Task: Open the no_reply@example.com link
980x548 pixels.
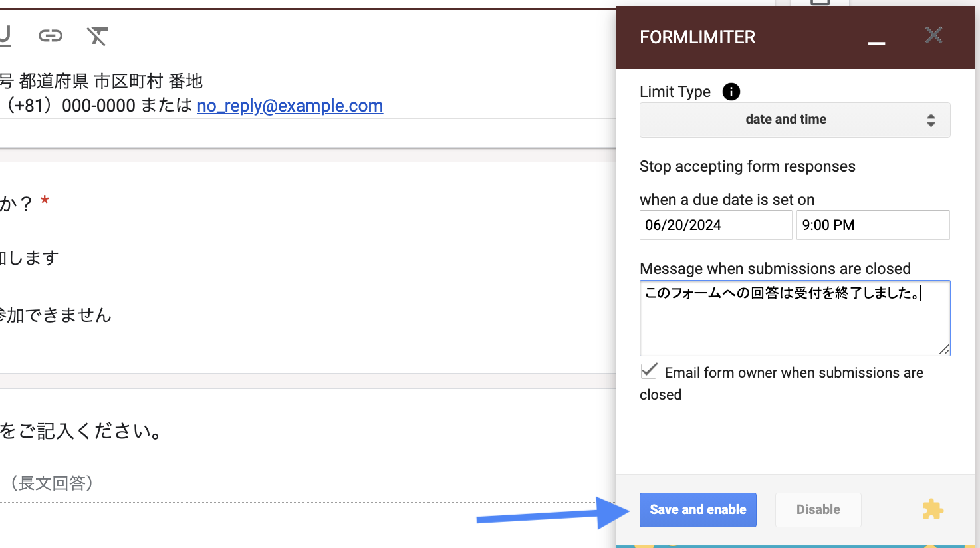Action: pyautogui.click(x=290, y=106)
